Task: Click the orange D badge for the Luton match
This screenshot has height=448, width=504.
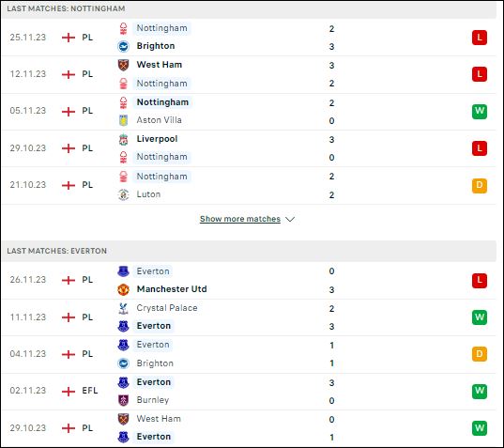Action: point(480,185)
